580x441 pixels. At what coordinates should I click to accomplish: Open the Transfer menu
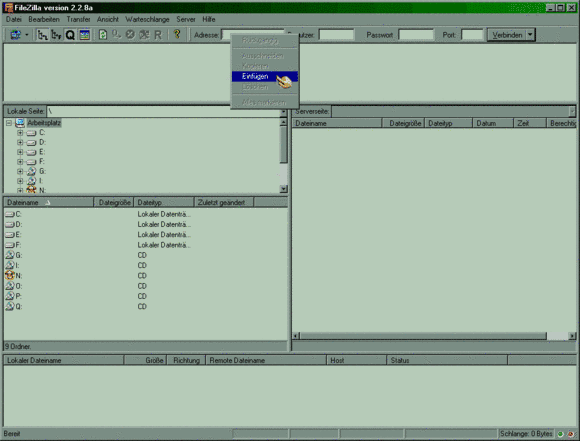(78, 19)
